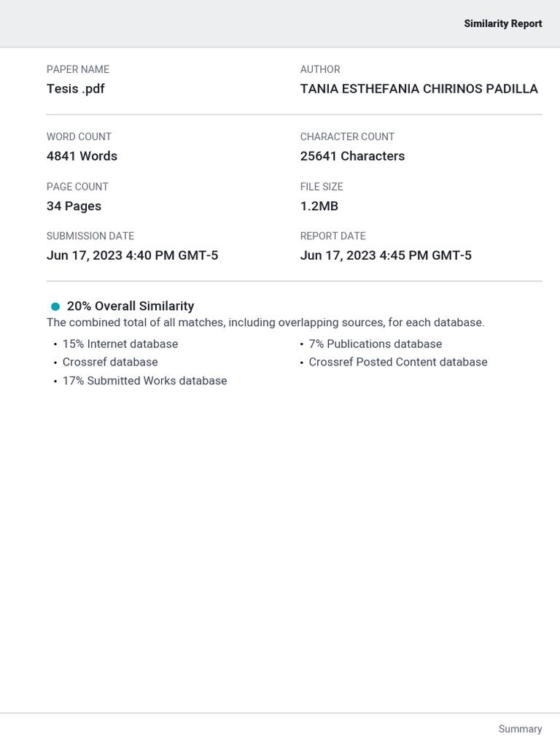
Task: Select the 4841 Words count value
Action: (82, 156)
